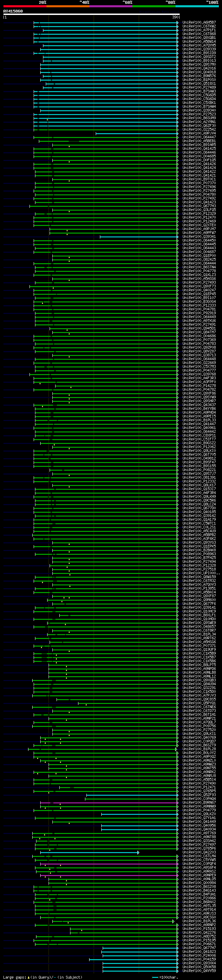Open hit UniRef100_A6H5B7
The image size is (222, 980).
[199, 23]
